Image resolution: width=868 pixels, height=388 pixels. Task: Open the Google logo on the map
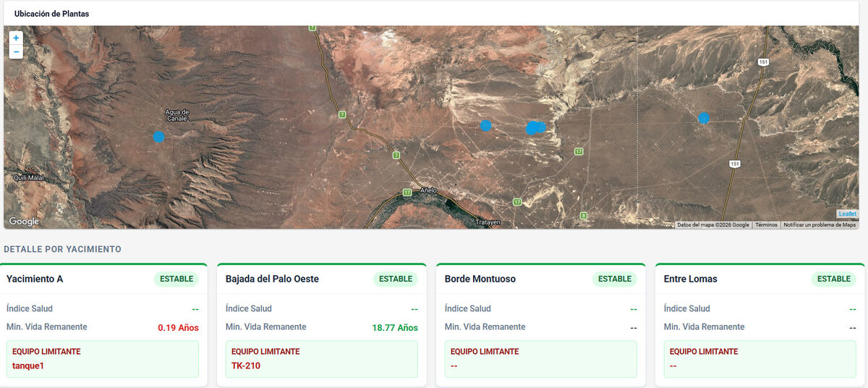pyautogui.click(x=24, y=222)
